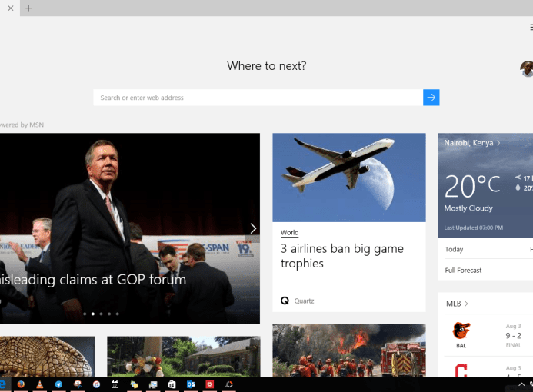
Task: Open VLC media player from taskbar
Action: pyautogui.click(x=40, y=384)
